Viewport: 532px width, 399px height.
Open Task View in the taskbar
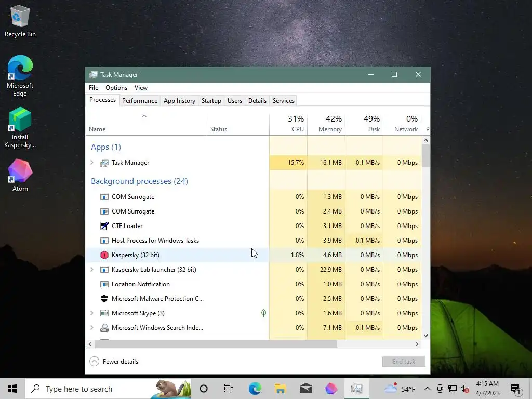tap(229, 389)
